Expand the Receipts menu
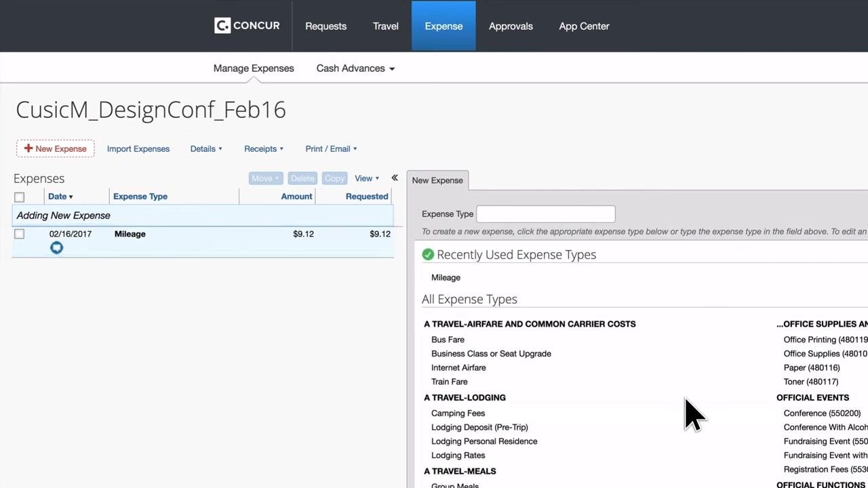This screenshot has height=488, width=868. coord(264,148)
